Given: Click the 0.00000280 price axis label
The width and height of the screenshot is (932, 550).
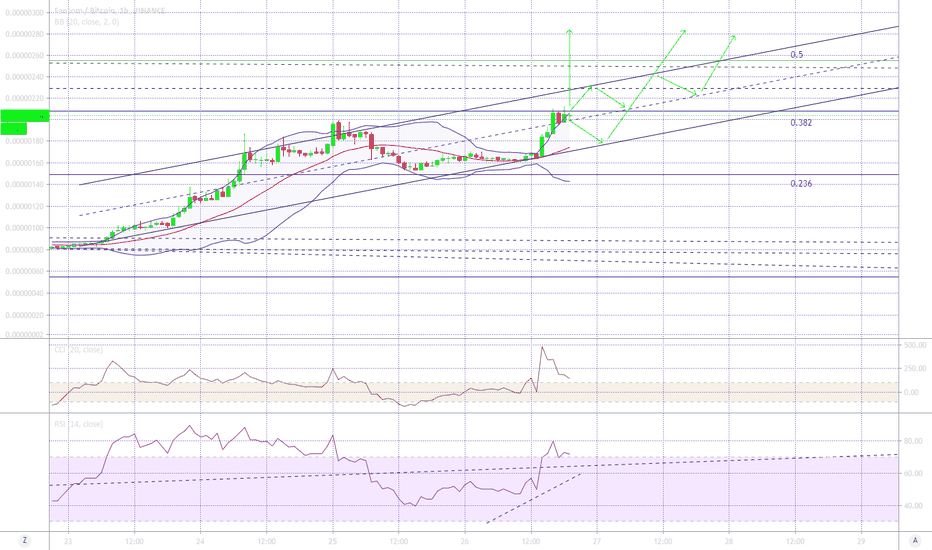Looking at the screenshot, I should [x=24, y=34].
